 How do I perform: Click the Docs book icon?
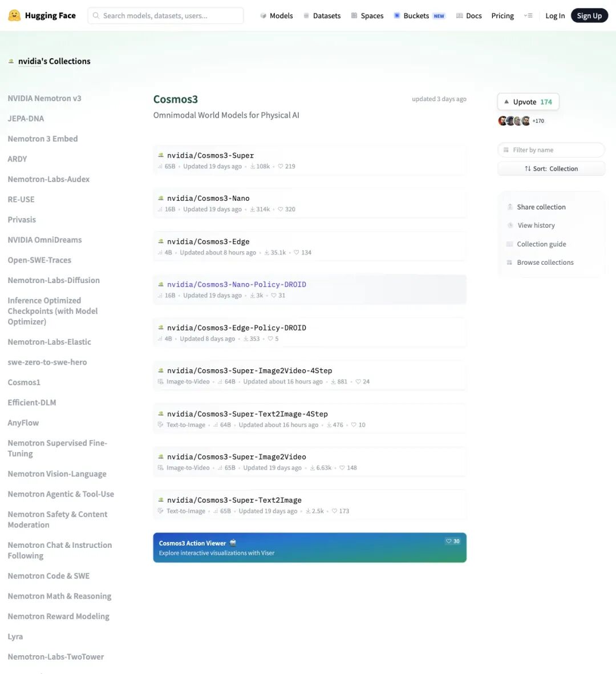(459, 15)
